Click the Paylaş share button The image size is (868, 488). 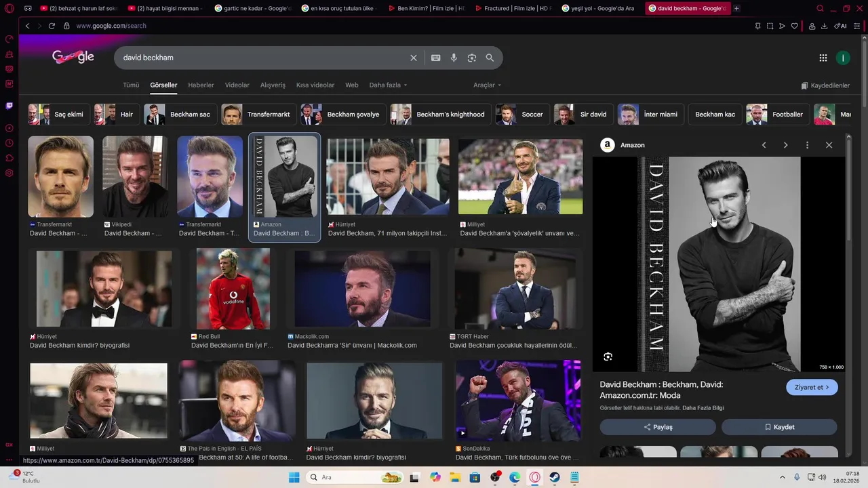pyautogui.click(x=658, y=427)
